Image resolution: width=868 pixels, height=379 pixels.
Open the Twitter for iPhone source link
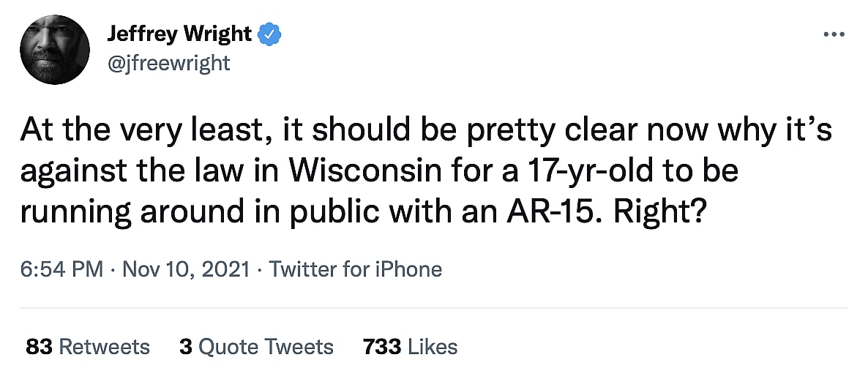coord(356,269)
